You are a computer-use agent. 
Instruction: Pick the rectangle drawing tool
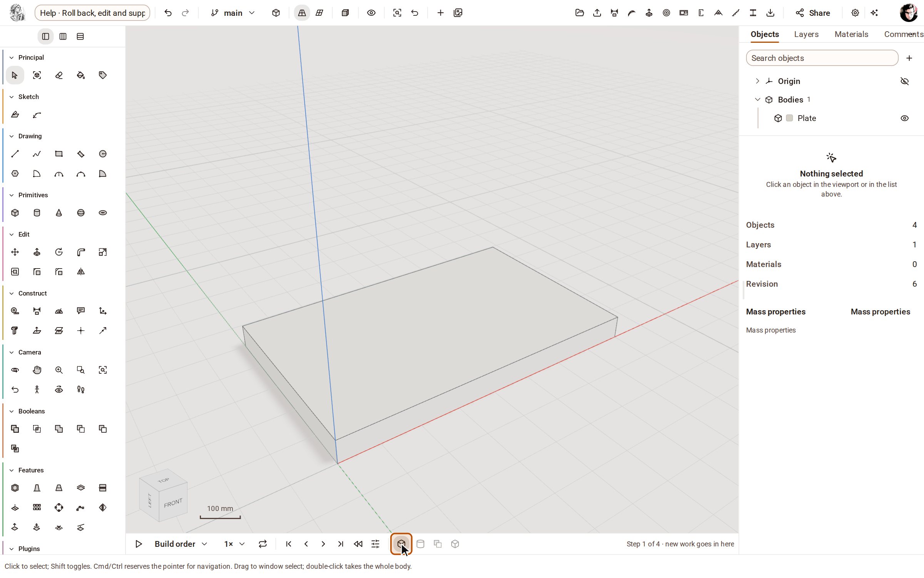(x=59, y=154)
